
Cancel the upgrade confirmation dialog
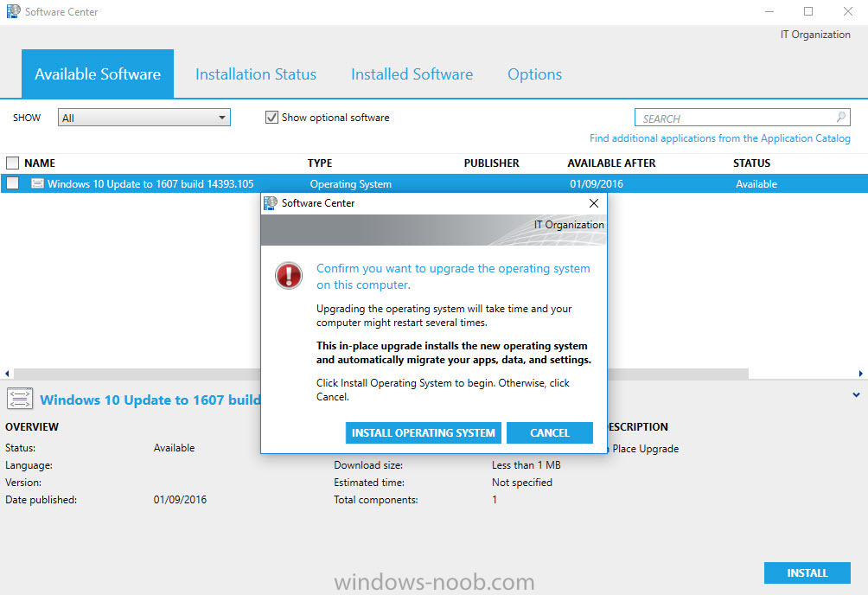[550, 432]
